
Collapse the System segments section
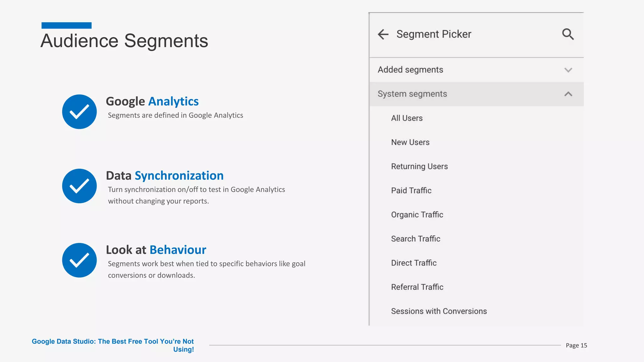[477, 94]
